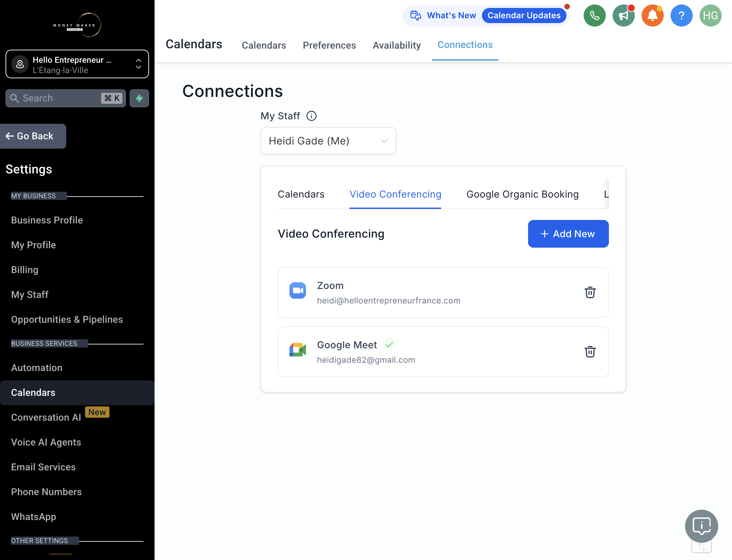Click the green lightning quick actions icon
Screen dimensions: 732x560
(x=139, y=98)
